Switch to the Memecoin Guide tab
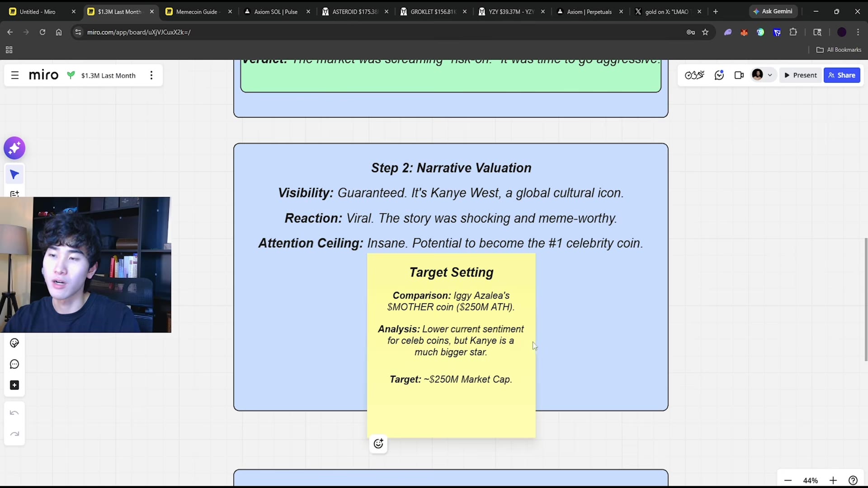 (197, 12)
